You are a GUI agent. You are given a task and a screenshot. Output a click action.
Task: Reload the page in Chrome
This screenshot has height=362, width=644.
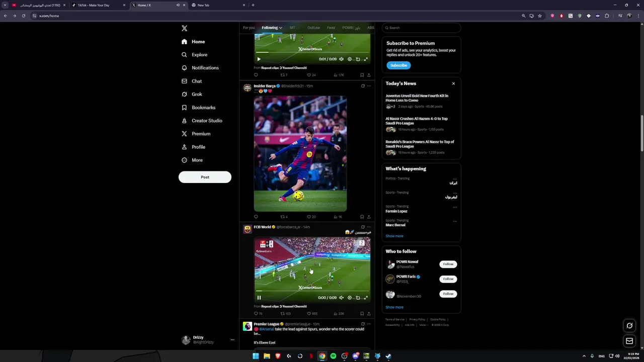click(x=23, y=16)
